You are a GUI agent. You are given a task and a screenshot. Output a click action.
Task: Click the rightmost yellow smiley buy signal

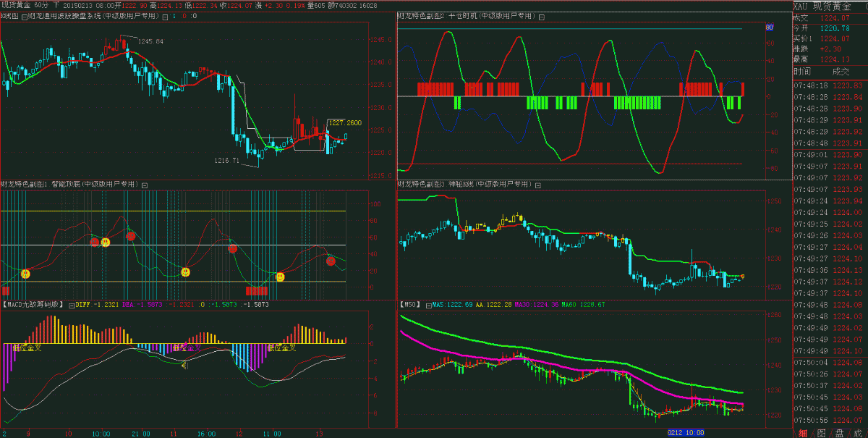click(280, 277)
